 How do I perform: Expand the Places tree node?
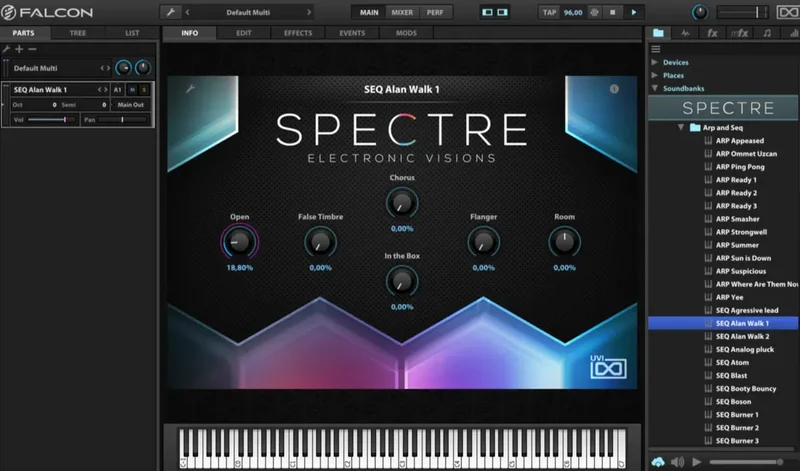pos(655,75)
